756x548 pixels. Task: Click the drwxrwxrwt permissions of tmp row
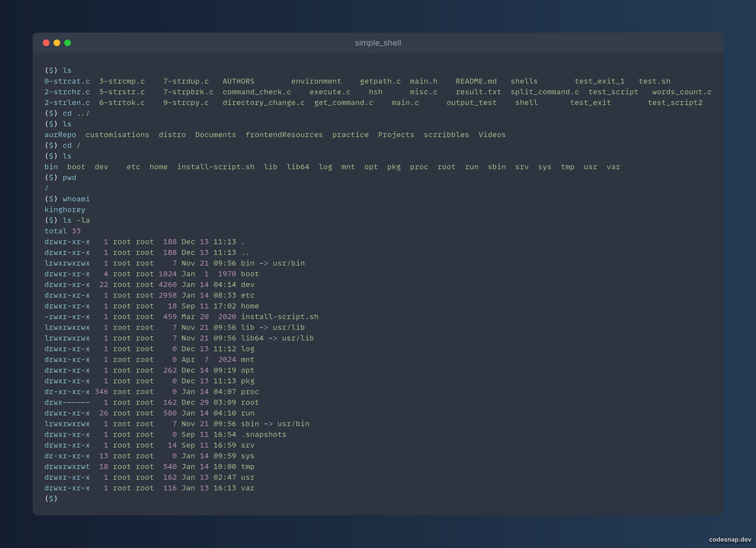[x=67, y=467]
